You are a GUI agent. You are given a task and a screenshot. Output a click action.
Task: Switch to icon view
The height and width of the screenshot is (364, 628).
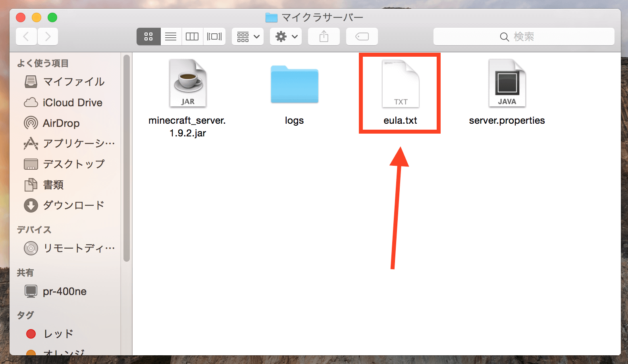coord(148,36)
